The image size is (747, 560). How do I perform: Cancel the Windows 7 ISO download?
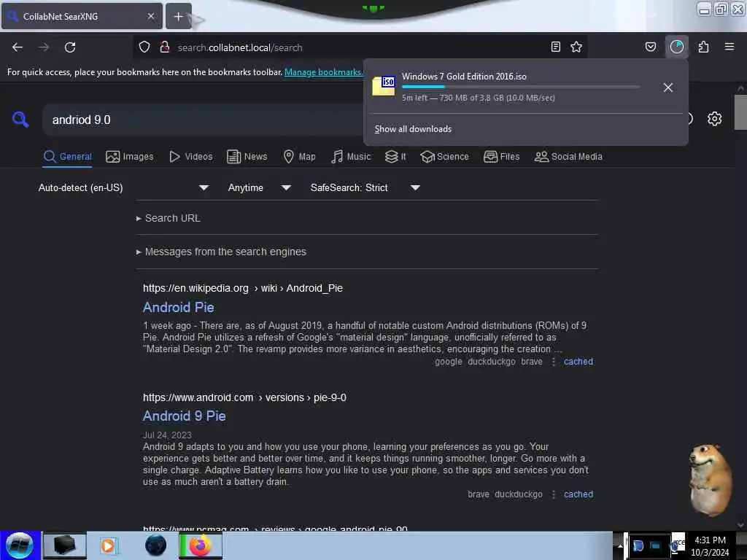[668, 87]
